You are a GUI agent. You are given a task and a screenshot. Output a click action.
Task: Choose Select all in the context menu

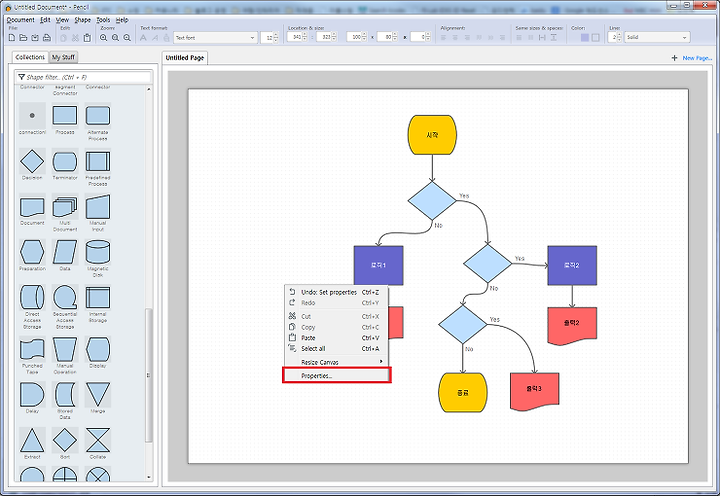pyautogui.click(x=337, y=349)
